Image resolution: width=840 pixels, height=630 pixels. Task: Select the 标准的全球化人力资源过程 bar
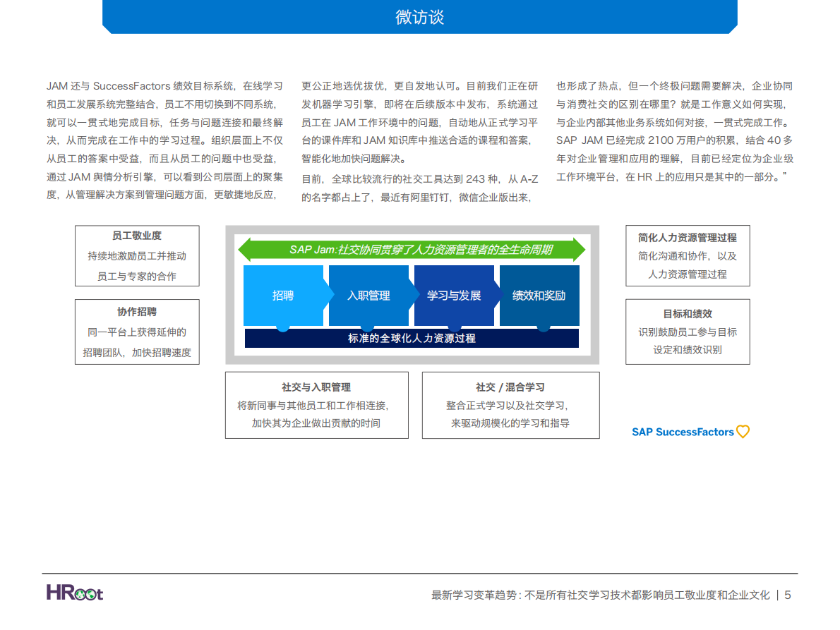point(412,338)
